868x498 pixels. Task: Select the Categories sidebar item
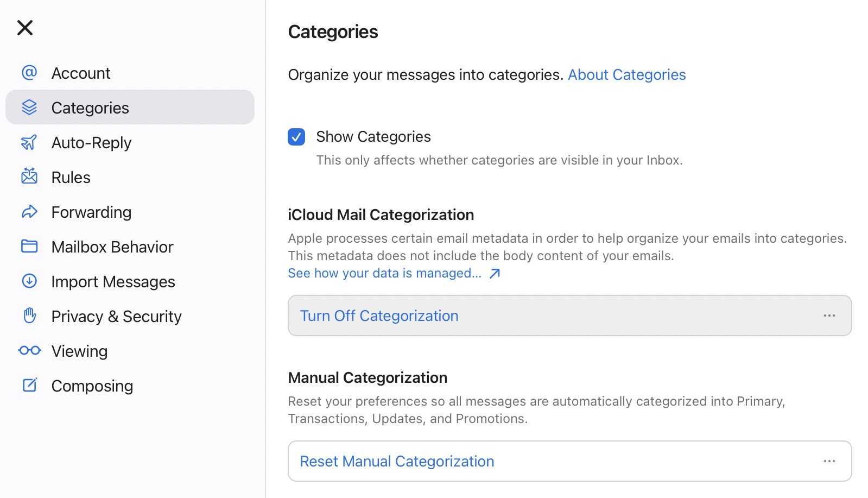130,108
